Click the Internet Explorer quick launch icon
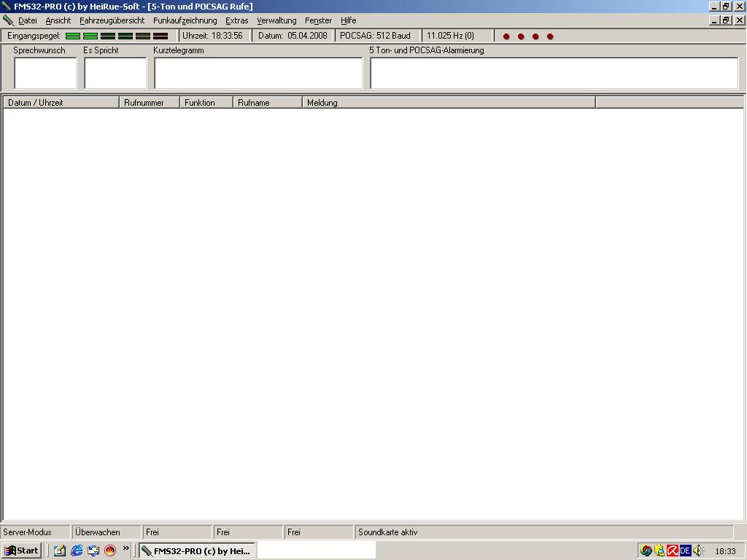747x560 pixels. pos(77,551)
